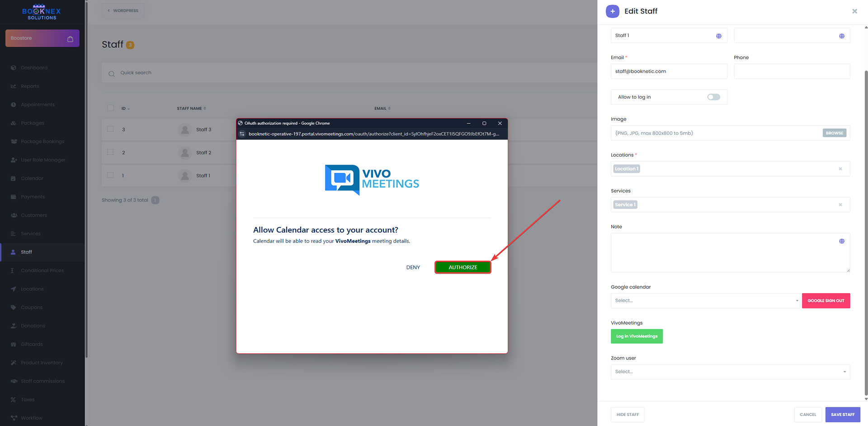This screenshot has height=426, width=868.
Task: Click the AUTHORIZE button in the OAuth popup
Action: [462, 267]
